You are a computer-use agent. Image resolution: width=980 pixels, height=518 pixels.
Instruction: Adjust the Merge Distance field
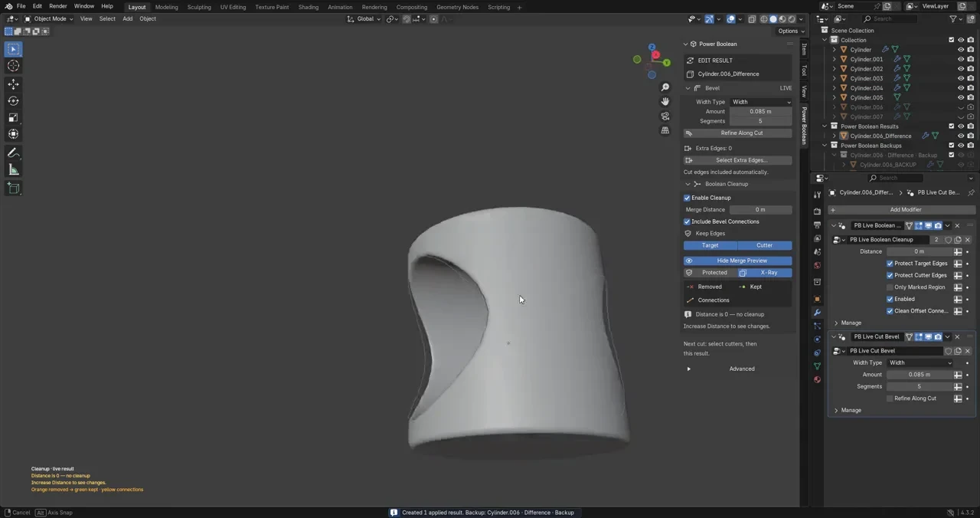(x=760, y=210)
